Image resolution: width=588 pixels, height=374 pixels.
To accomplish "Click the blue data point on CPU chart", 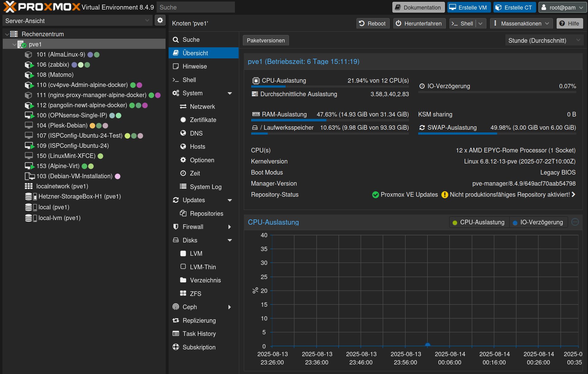I will tap(427, 345).
